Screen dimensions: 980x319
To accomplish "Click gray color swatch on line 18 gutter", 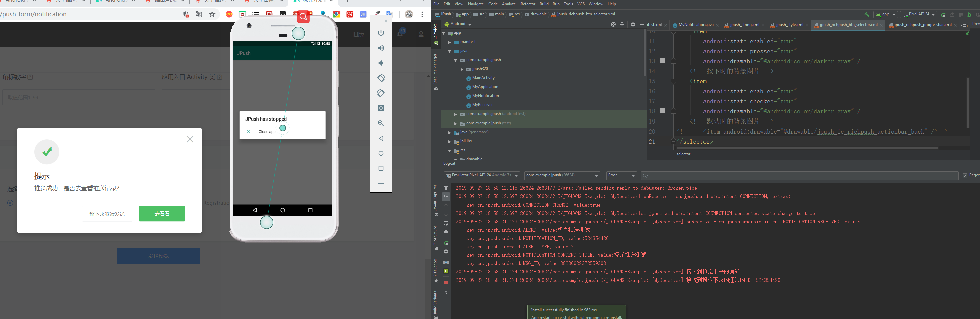I will tap(662, 111).
